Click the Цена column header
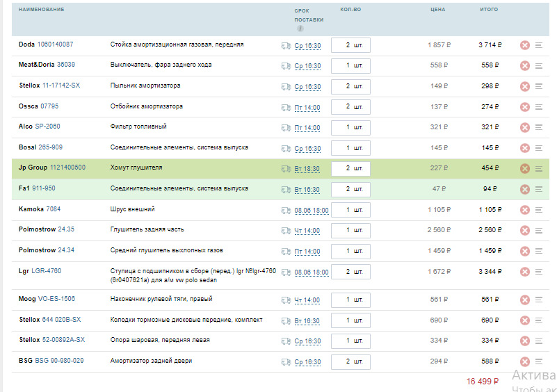This screenshot has width=557, height=392. click(438, 10)
